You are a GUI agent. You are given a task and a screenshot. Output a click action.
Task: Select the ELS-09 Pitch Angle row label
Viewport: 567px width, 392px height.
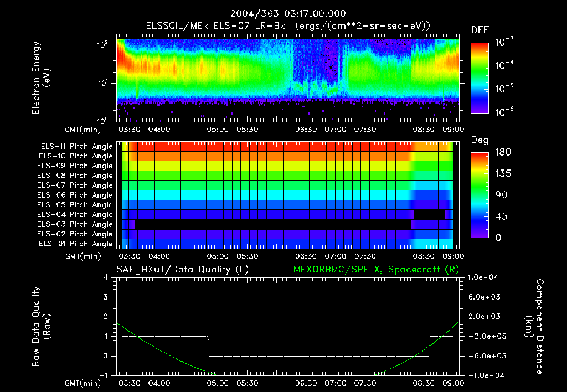75,166
